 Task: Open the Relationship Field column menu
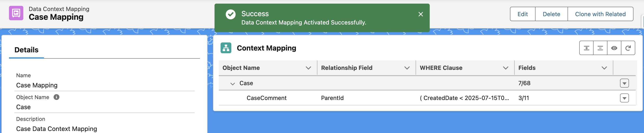[407, 68]
